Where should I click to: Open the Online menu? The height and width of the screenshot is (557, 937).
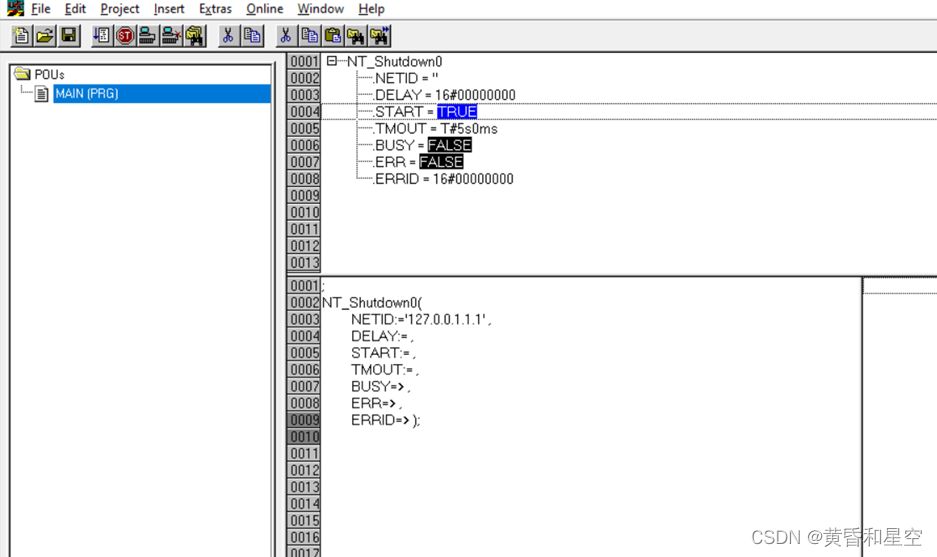pyautogui.click(x=265, y=9)
